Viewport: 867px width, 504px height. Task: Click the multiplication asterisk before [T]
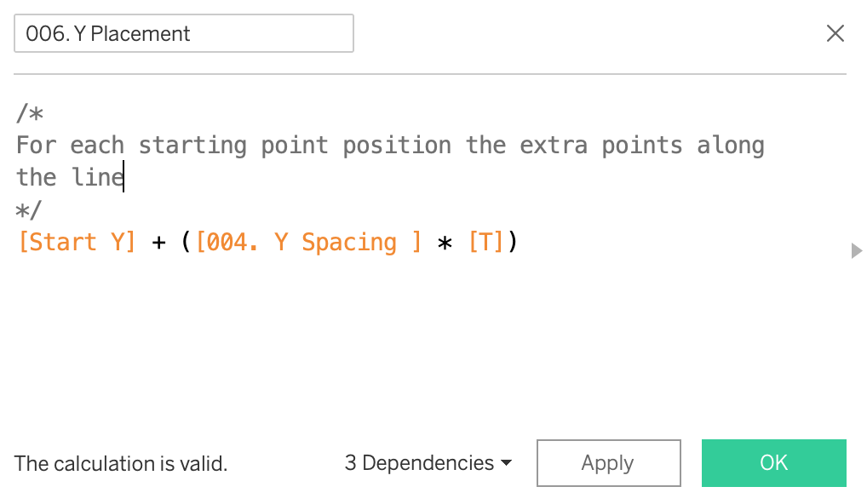tap(444, 243)
